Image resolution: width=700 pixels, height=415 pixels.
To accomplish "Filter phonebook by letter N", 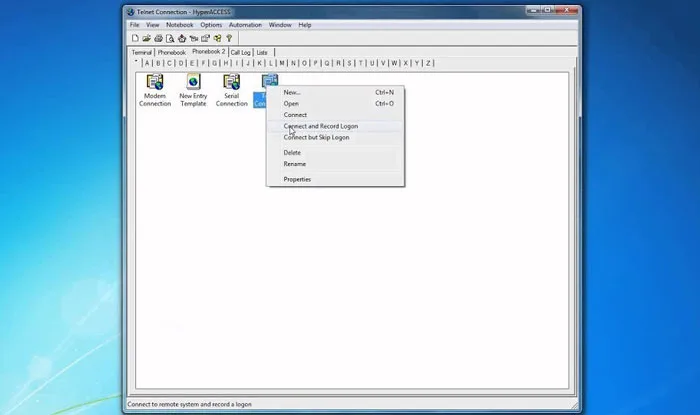I will pos(293,63).
